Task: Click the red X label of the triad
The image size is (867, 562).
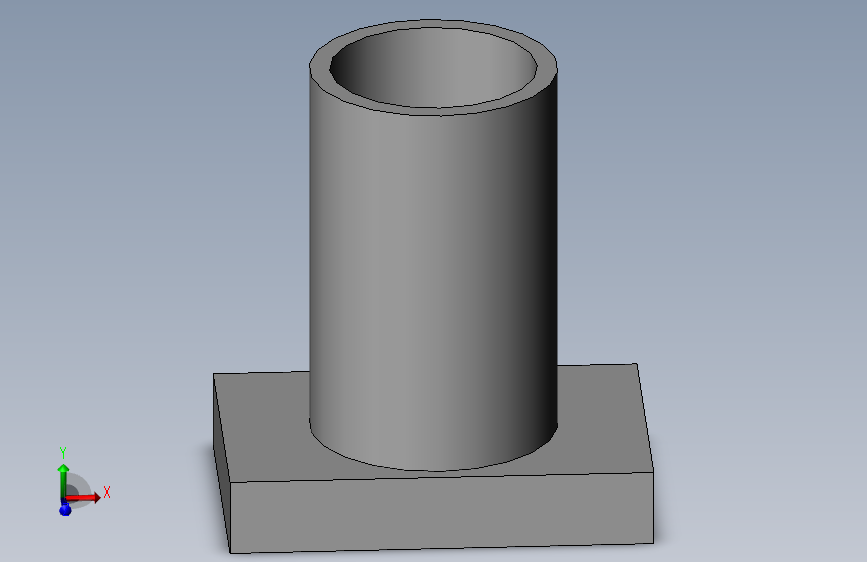Action: coord(107,492)
